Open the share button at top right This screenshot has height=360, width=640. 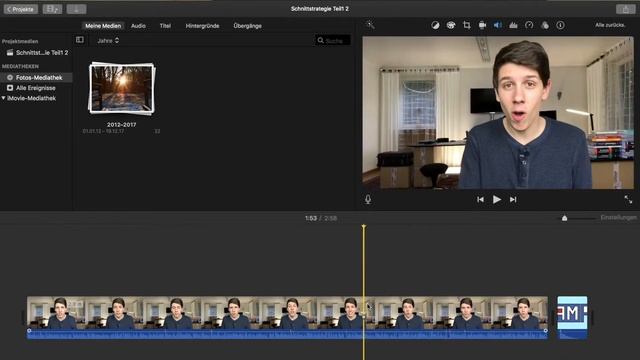(625, 9)
